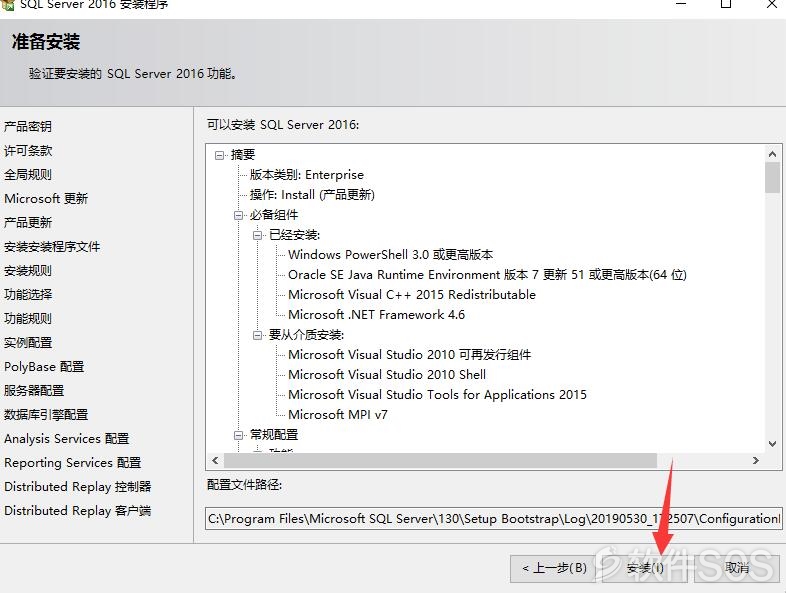Click Analysis Services 配置 sidebar step
The height and width of the screenshot is (593, 786).
click(67, 439)
